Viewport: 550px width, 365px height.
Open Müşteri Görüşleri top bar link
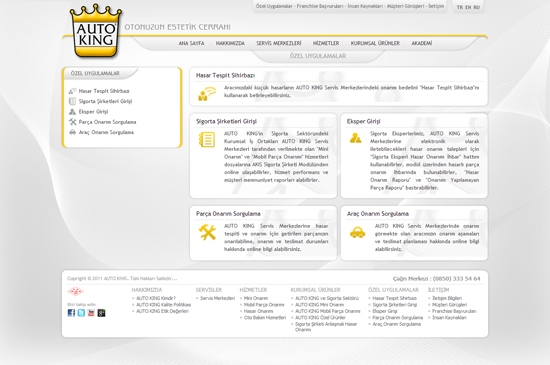click(405, 6)
